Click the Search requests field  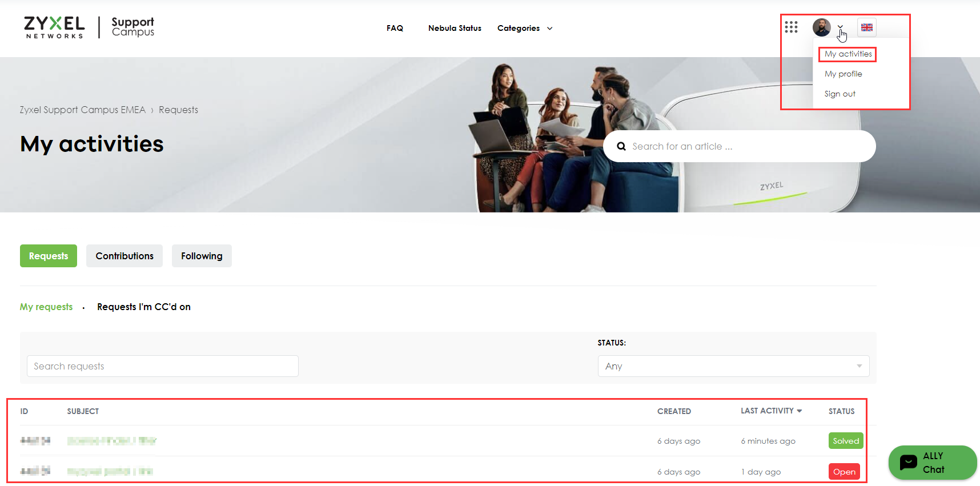tap(162, 366)
